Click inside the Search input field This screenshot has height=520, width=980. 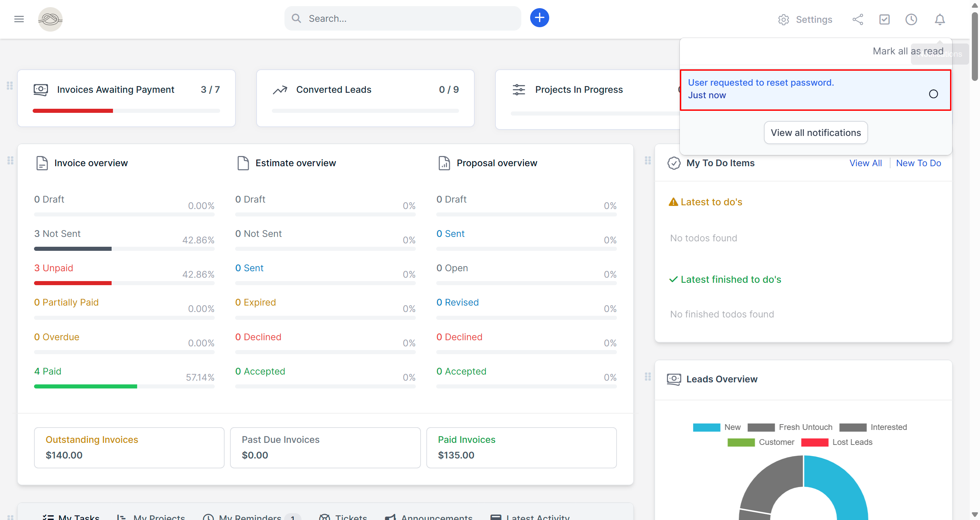point(403,18)
